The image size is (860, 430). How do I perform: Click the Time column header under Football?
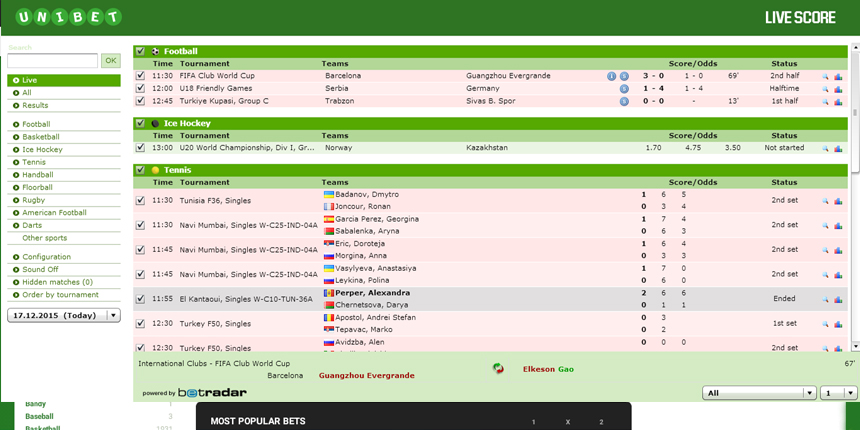pos(162,64)
